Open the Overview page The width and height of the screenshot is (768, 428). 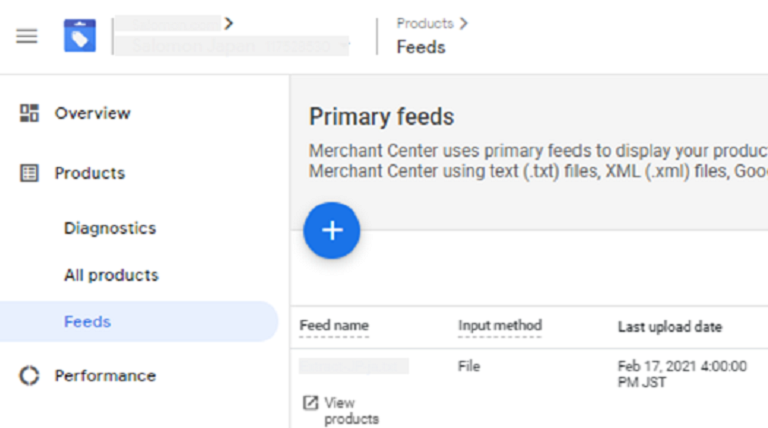(x=92, y=113)
